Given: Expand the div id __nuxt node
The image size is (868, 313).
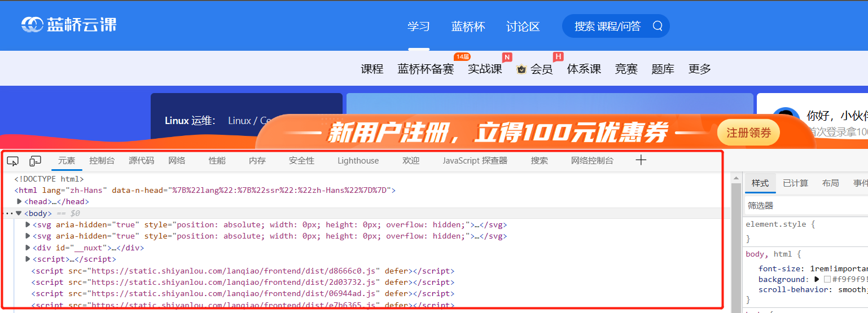Looking at the screenshot, I should 28,248.
